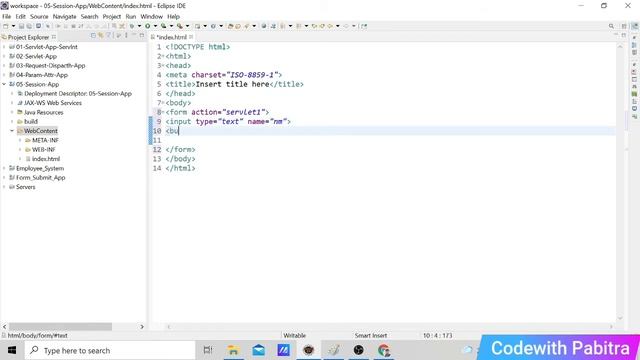The height and width of the screenshot is (360, 640).
Task: Click 'Writable' in the status bar
Action: (294, 336)
